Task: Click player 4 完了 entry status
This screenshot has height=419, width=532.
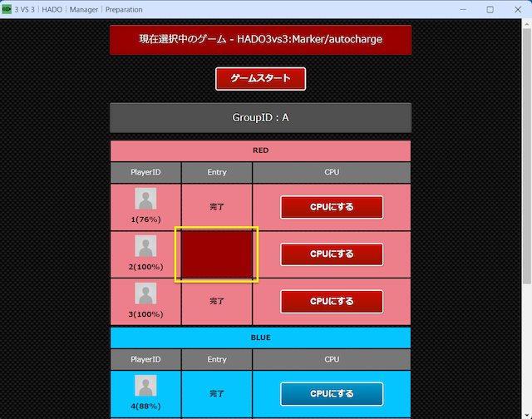Action: tap(217, 393)
